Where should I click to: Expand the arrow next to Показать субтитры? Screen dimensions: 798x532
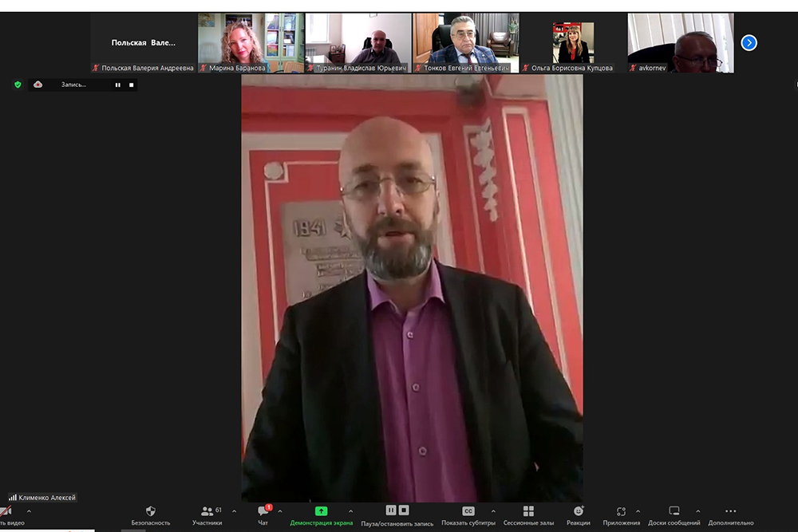tap(492, 511)
